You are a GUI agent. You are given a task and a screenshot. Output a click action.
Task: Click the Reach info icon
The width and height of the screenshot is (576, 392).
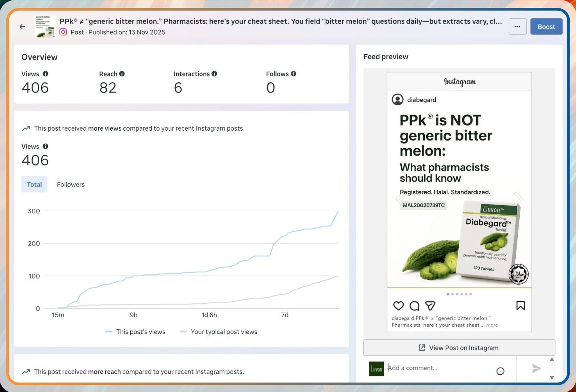point(122,74)
